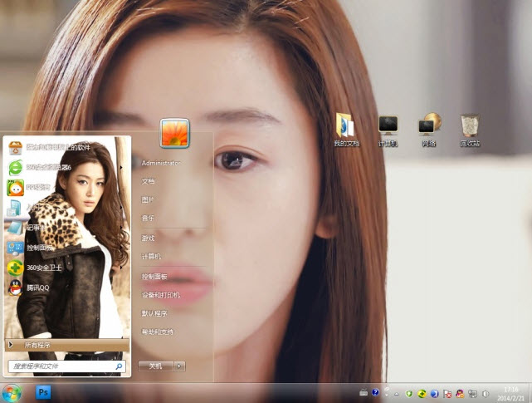Click the Shut Down button

click(x=155, y=366)
